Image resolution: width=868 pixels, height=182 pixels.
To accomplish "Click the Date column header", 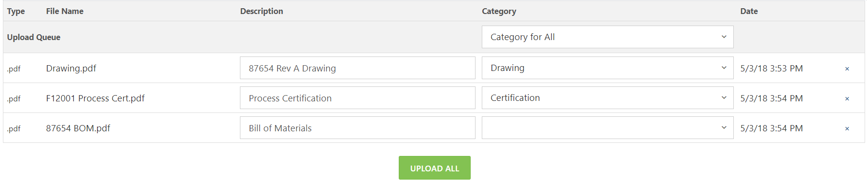I will (x=749, y=11).
